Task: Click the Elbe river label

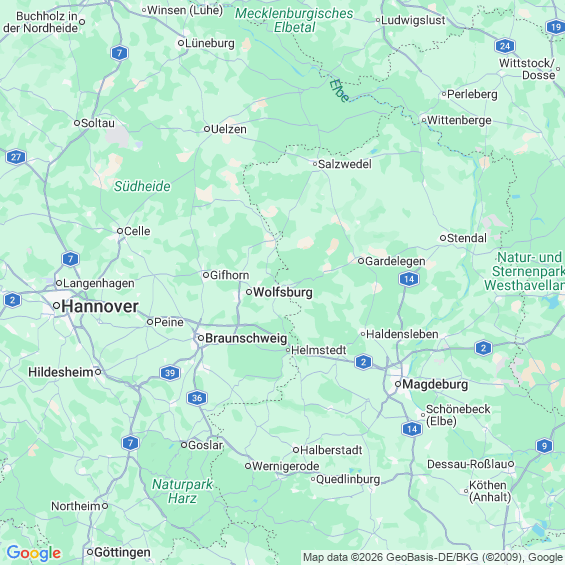Action: [x=339, y=91]
